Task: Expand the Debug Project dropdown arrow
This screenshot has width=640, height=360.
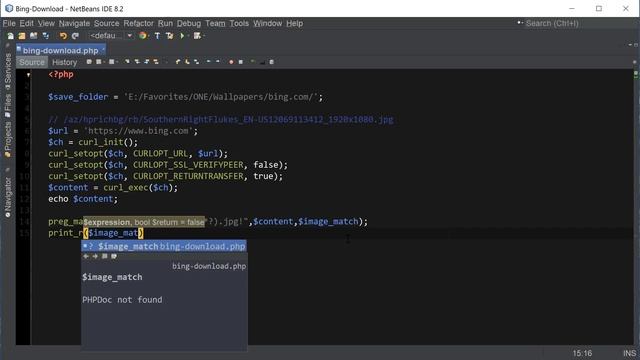Action: 204,36
